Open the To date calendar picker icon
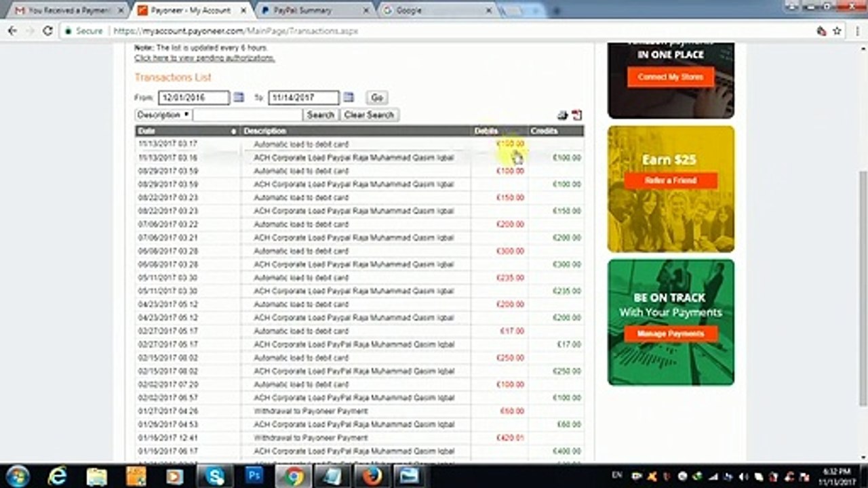868x488 pixels. 349,98
